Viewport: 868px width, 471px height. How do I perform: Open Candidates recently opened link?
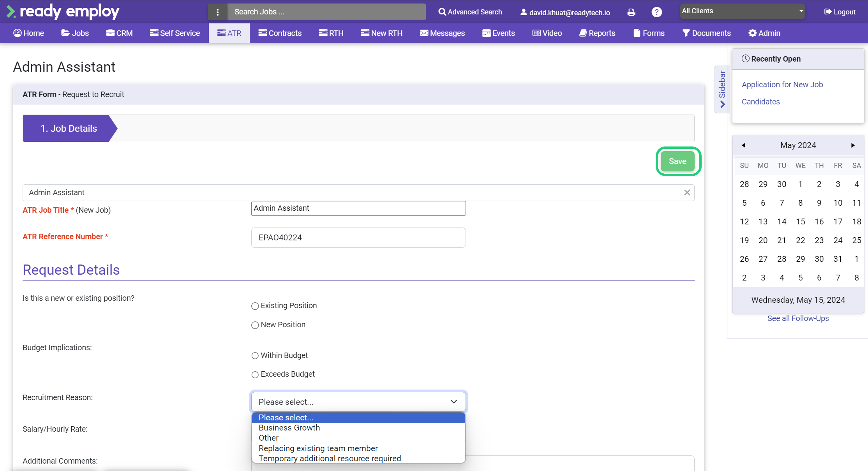[x=760, y=102]
